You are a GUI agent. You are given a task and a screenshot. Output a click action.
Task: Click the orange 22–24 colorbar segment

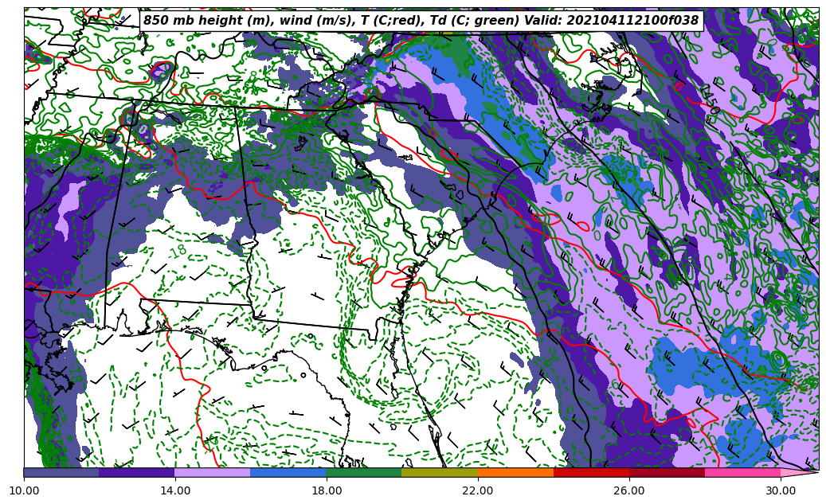point(515,472)
